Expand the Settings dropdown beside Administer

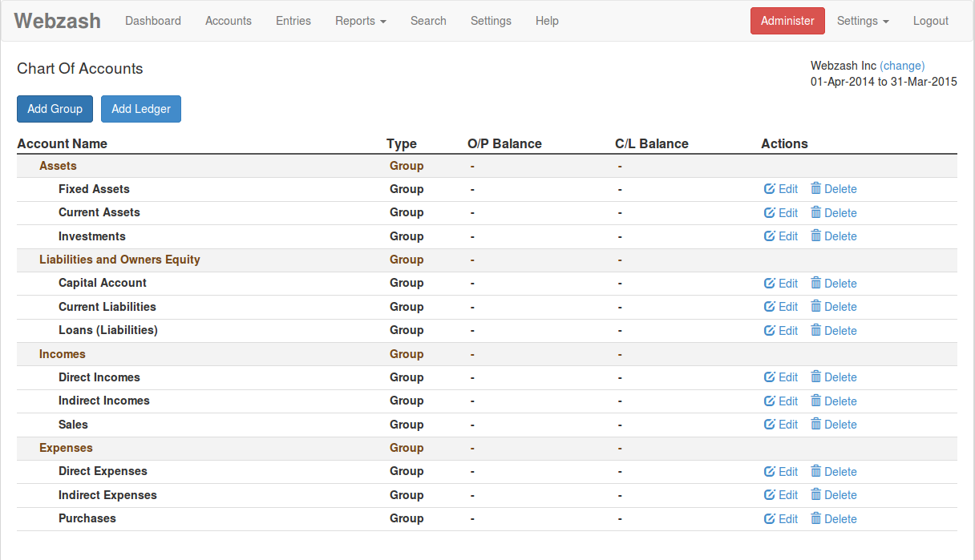862,21
